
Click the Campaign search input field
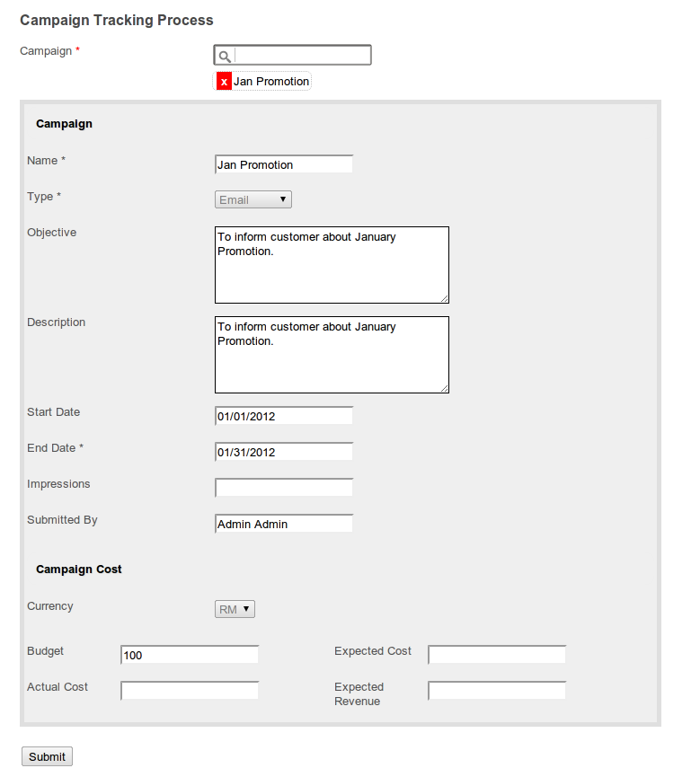pyautogui.click(x=301, y=56)
